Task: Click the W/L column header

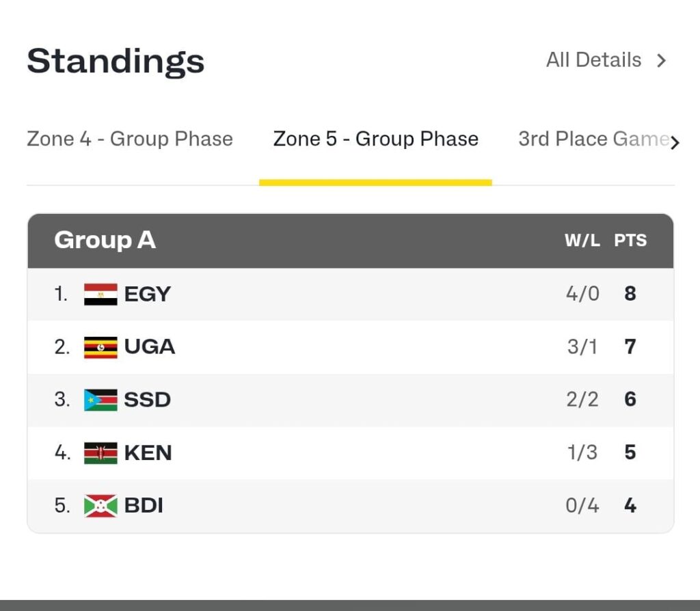Action: click(x=582, y=241)
